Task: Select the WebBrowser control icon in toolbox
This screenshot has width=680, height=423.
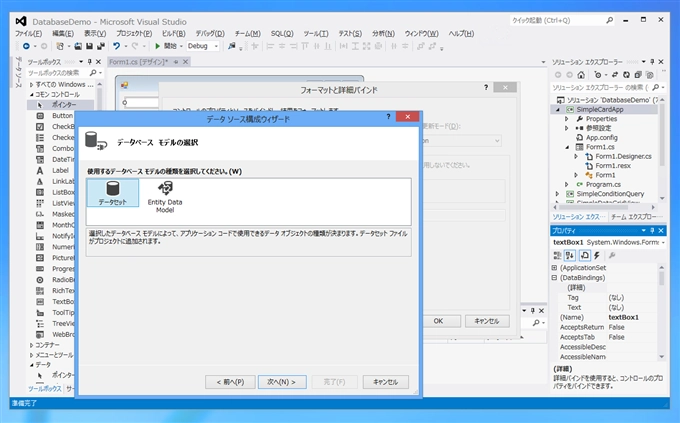Action: click(40, 334)
